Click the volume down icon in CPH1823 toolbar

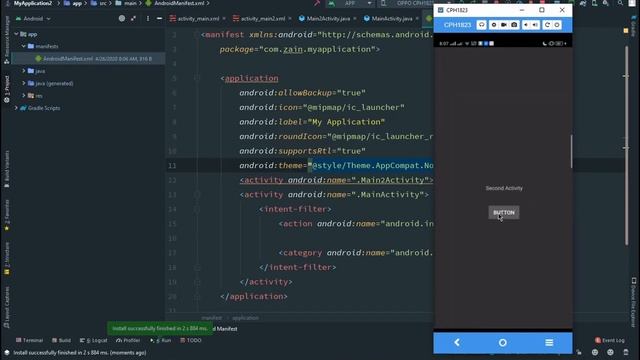coord(526,25)
